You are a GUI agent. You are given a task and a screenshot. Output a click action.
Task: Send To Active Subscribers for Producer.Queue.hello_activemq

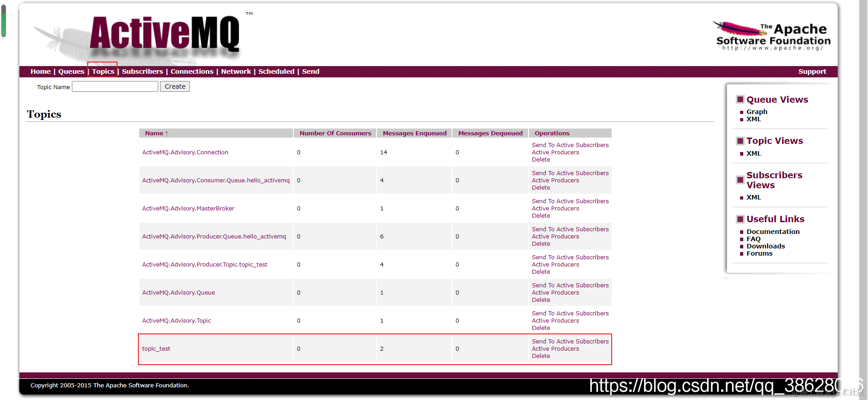[x=570, y=229]
